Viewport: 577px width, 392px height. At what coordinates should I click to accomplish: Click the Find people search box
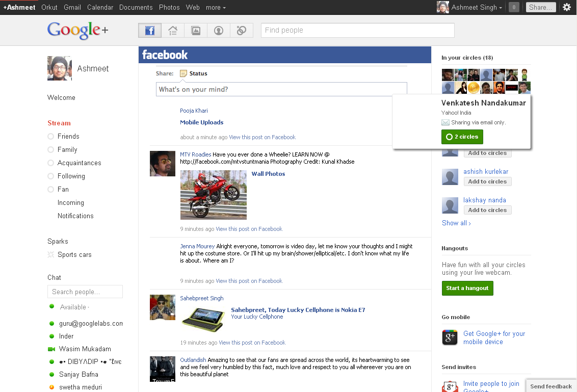pos(358,30)
